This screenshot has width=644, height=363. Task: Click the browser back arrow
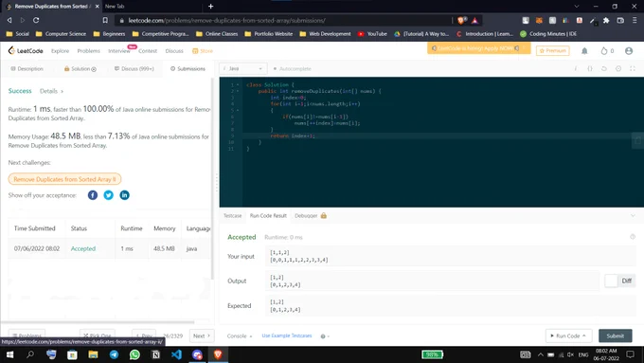tap(9, 20)
